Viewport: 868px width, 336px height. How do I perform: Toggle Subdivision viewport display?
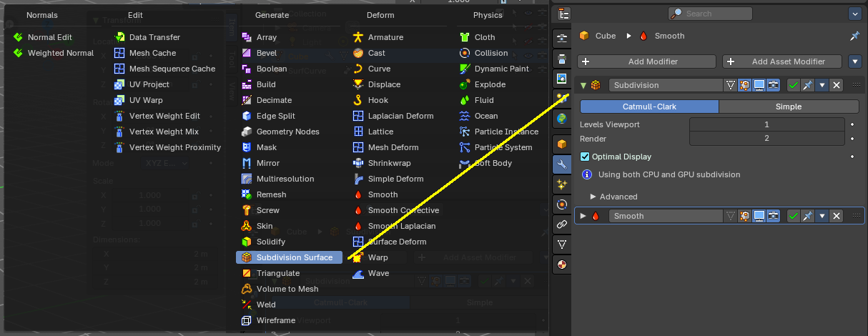pyautogui.click(x=759, y=85)
